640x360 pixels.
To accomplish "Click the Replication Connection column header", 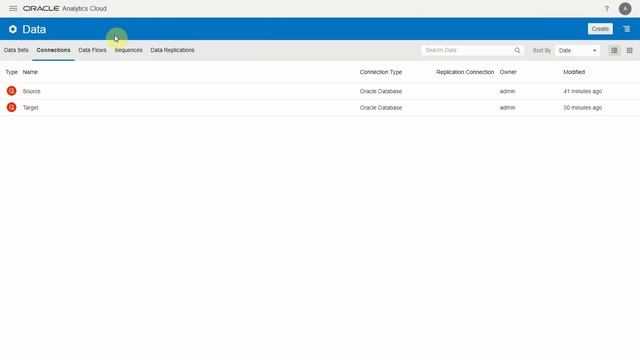I will (465, 72).
